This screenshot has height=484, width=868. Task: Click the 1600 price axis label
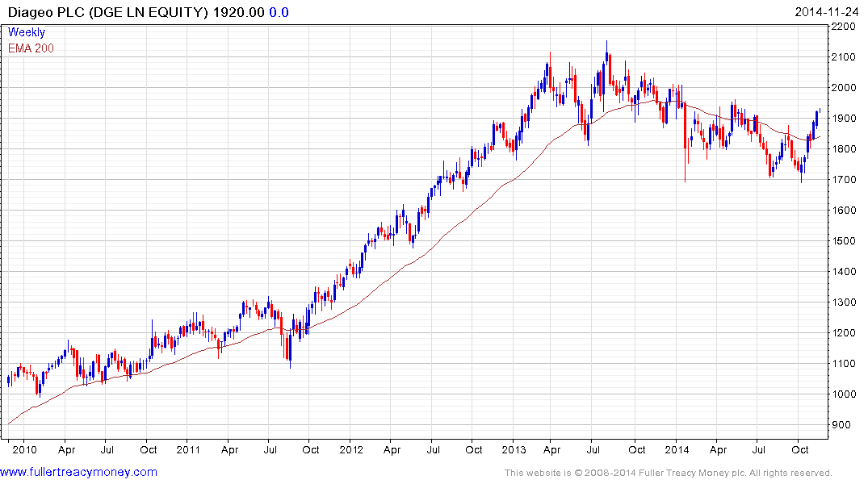click(x=844, y=211)
